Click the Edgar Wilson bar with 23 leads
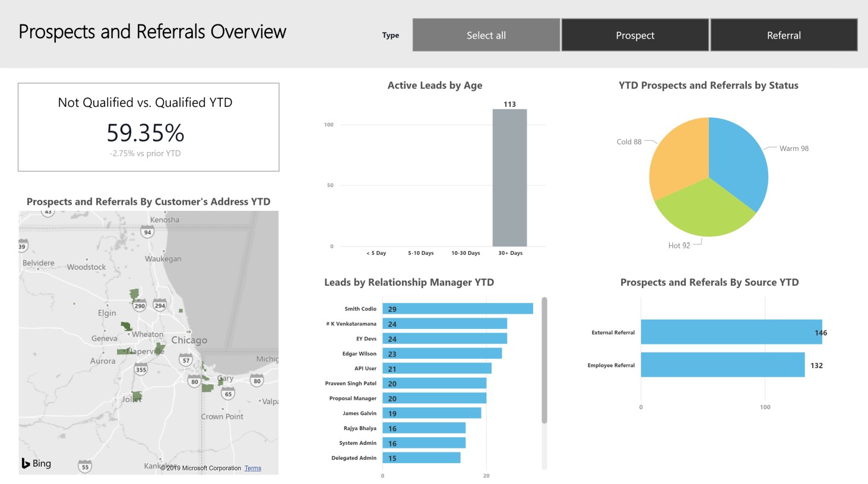 [x=442, y=353]
